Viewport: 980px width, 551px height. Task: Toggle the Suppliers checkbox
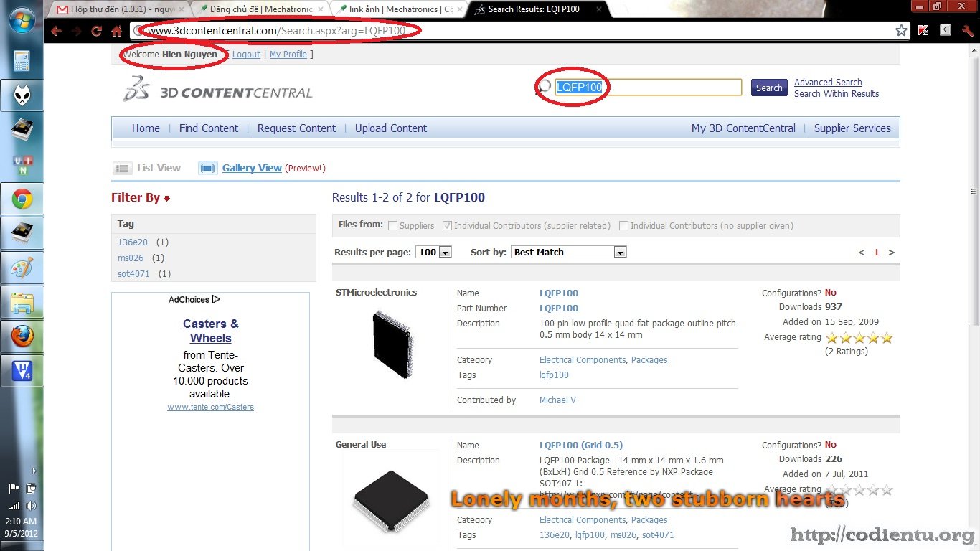click(x=392, y=226)
